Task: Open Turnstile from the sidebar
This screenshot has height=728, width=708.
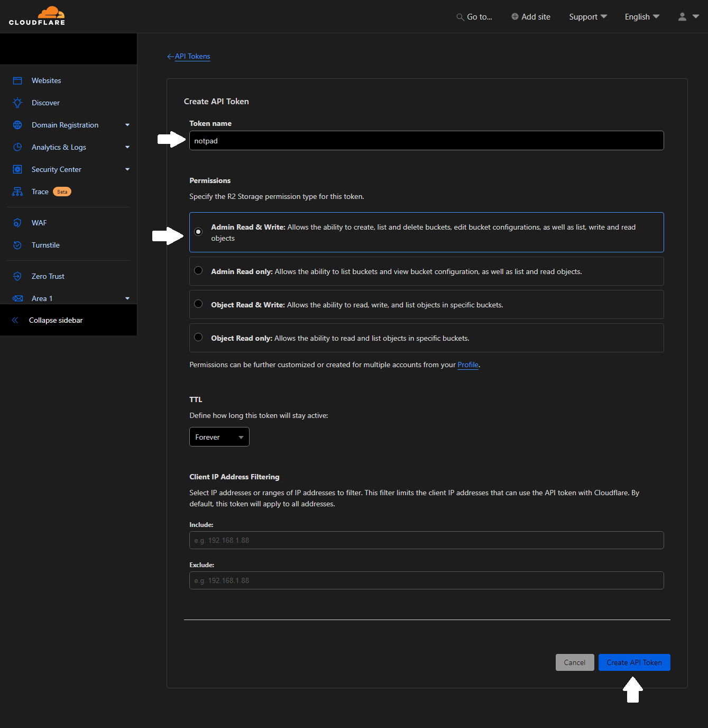Action: tap(45, 245)
